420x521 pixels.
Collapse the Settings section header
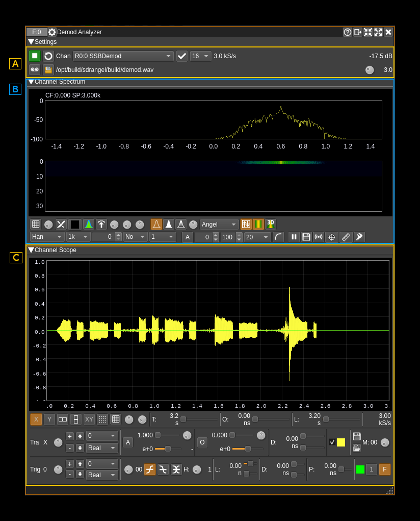pyautogui.click(x=31, y=42)
